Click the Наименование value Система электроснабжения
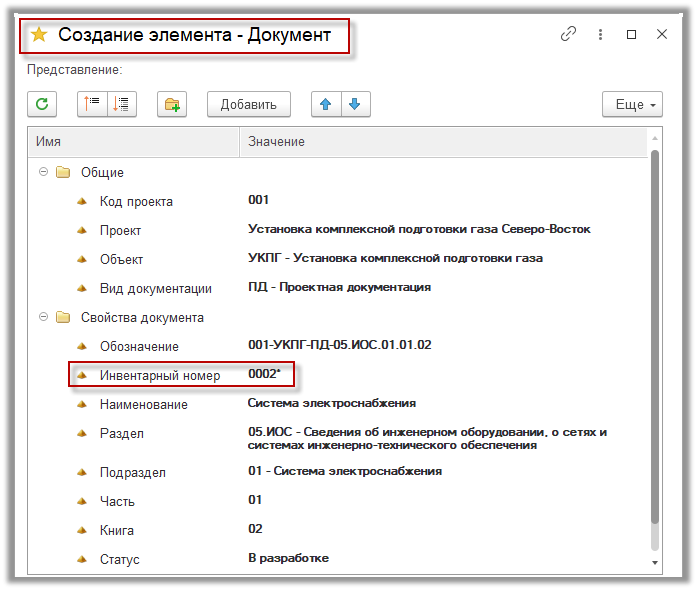Screen dimensions: 697x590 pos(332,403)
